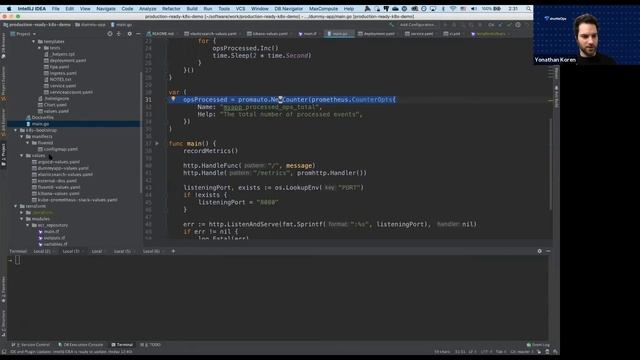Select NOTES.txt in the project tree
Screen dimensions: 640x360
tap(60, 80)
